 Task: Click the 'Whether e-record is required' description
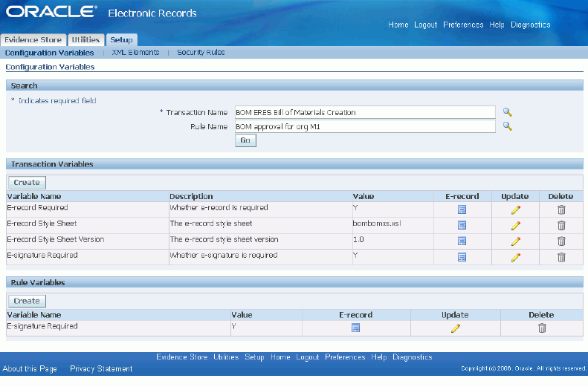[219, 207]
